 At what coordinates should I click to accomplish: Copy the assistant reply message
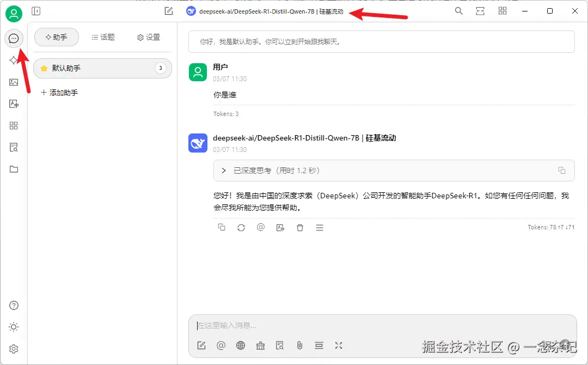click(x=222, y=227)
